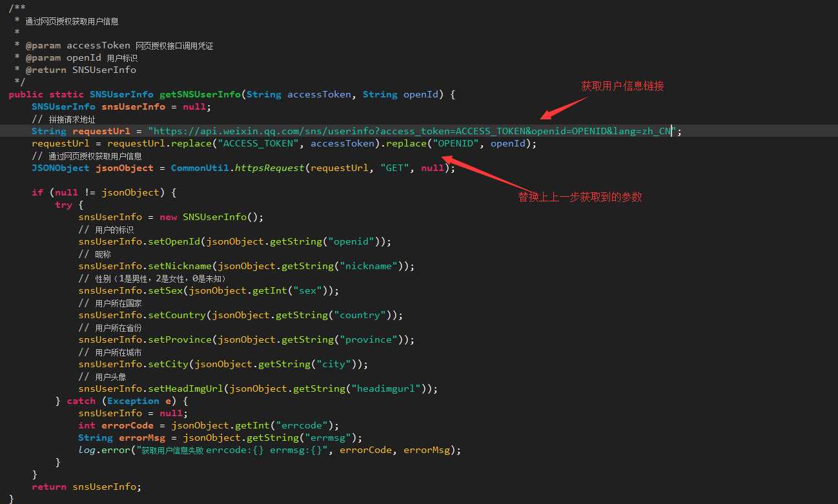Click the "province" string literal
This screenshot has height=504, width=838.
pyautogui.click(x=369, y=339)
